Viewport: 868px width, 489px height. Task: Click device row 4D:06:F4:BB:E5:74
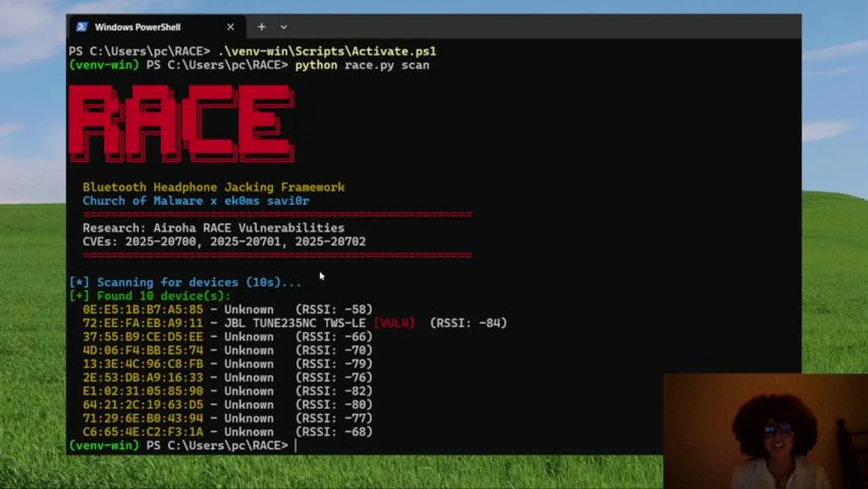(x=228, y=350)
